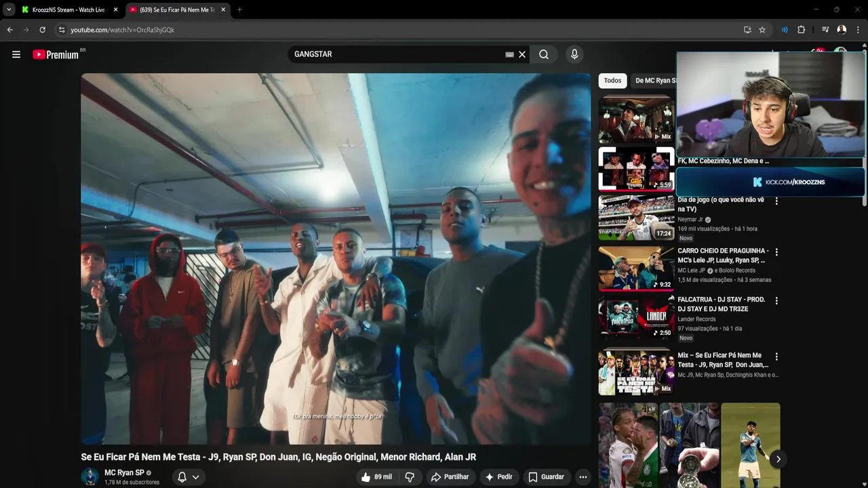The width and height of the screenshot is (868, 488).
Task: Open the Short with player in blue kit
Action: coord(751,445)
